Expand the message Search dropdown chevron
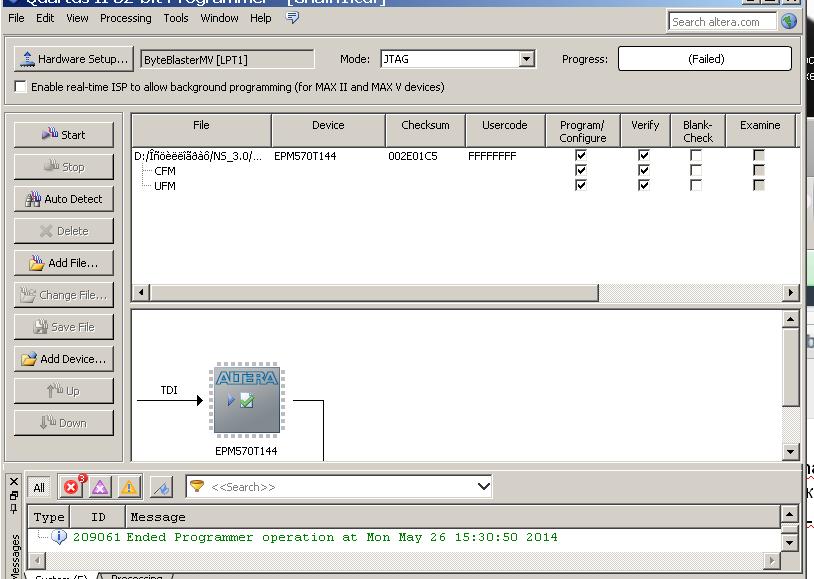 (483, 487)
